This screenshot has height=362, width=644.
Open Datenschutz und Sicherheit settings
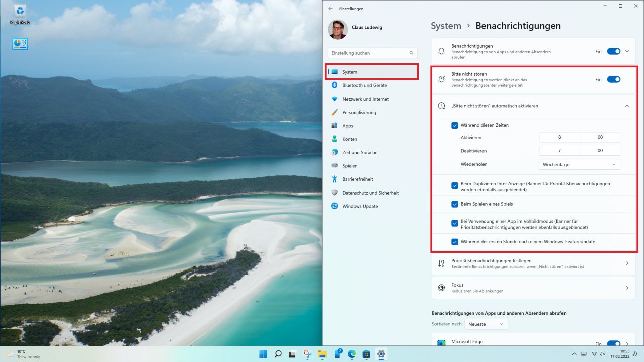click(372, 193)
